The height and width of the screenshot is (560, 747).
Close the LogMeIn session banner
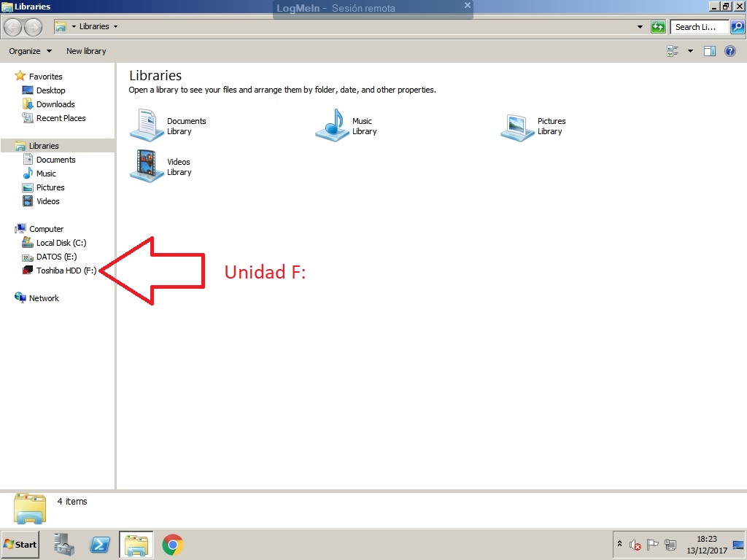468,5
